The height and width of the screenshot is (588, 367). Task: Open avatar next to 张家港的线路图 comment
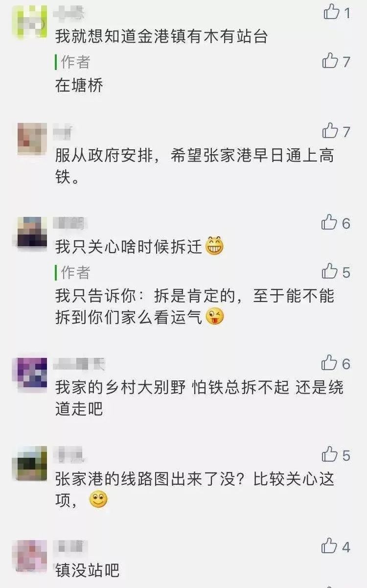click(x=32, y=464)
